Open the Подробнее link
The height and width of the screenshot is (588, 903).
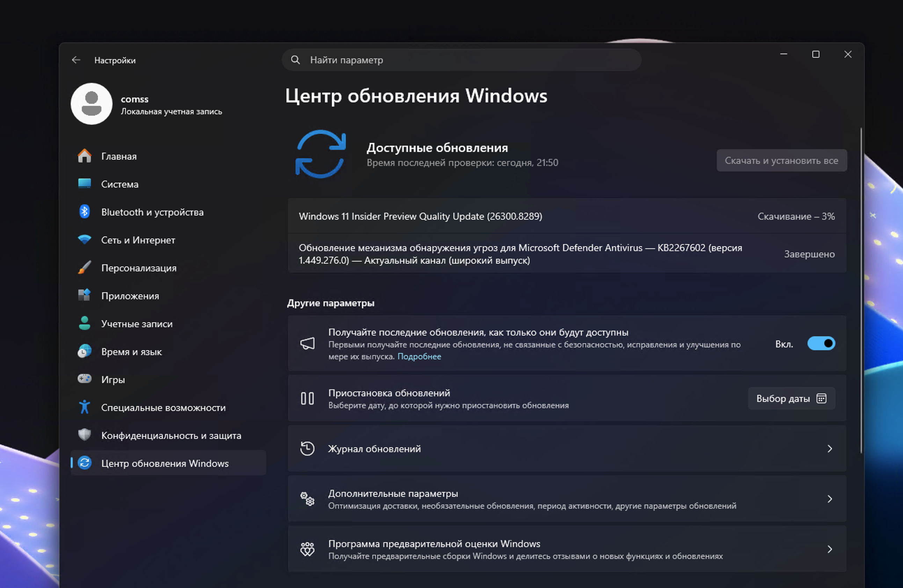(419, 356)
